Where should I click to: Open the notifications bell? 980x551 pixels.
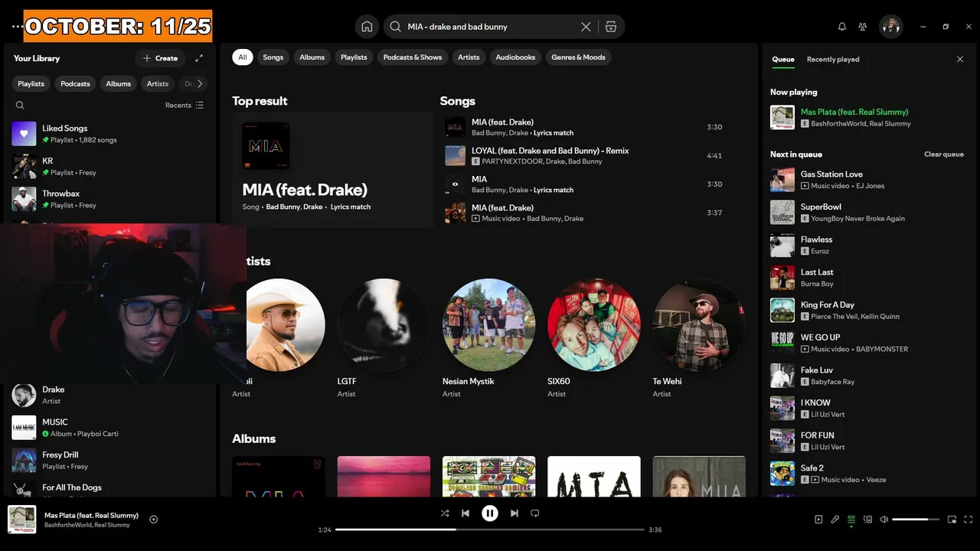(x=842, y=27)
